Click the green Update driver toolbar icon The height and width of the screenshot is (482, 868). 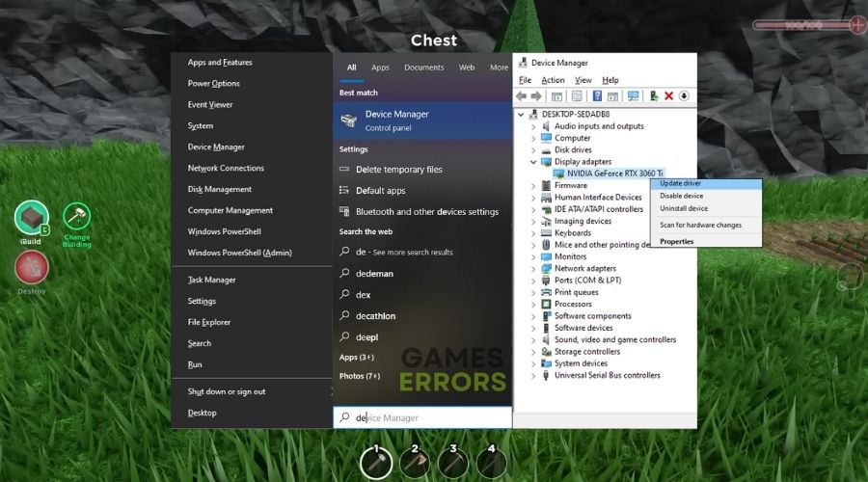point(653,95)
